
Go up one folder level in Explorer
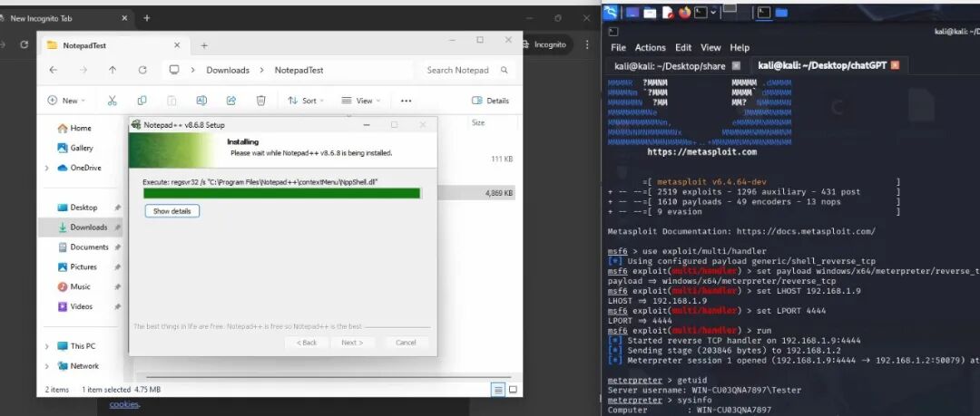(113, 70)
